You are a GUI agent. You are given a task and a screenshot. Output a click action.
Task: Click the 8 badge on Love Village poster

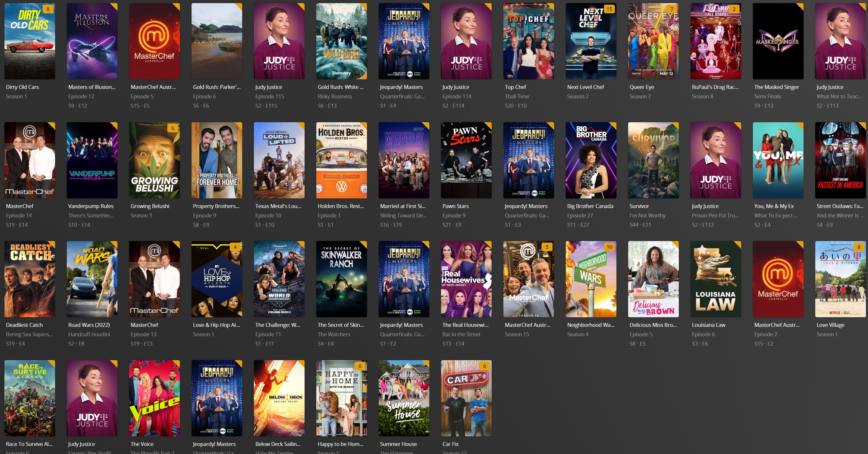point(859,247)
